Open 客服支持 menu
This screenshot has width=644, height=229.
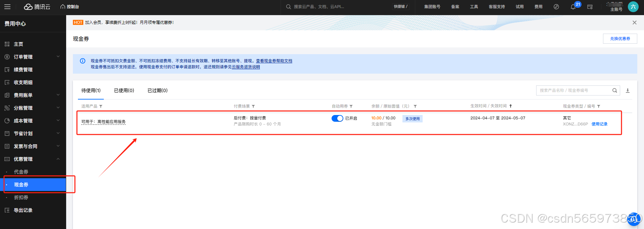coord(497,7)
